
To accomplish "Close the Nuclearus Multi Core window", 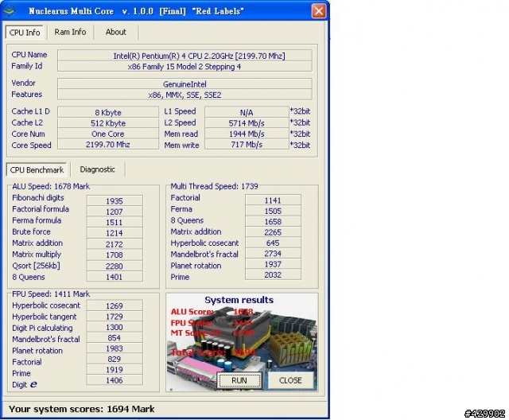I will point(318,10).
